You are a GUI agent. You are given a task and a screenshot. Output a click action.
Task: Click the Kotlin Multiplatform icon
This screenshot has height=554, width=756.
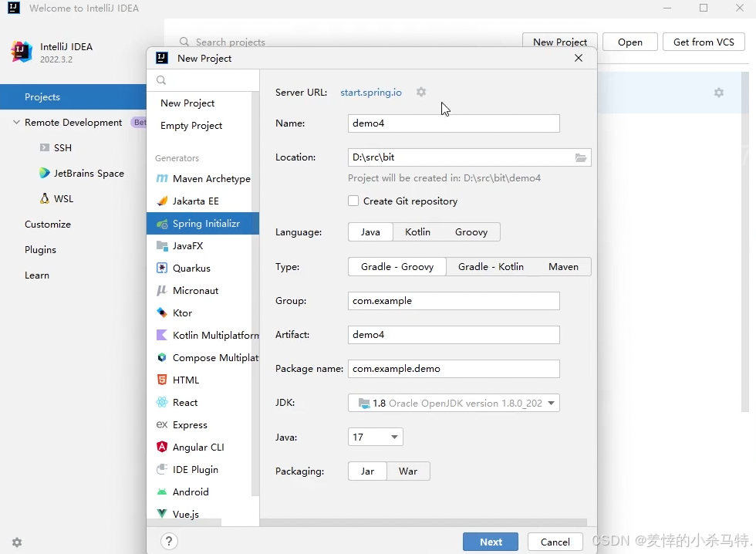point(162,335)
